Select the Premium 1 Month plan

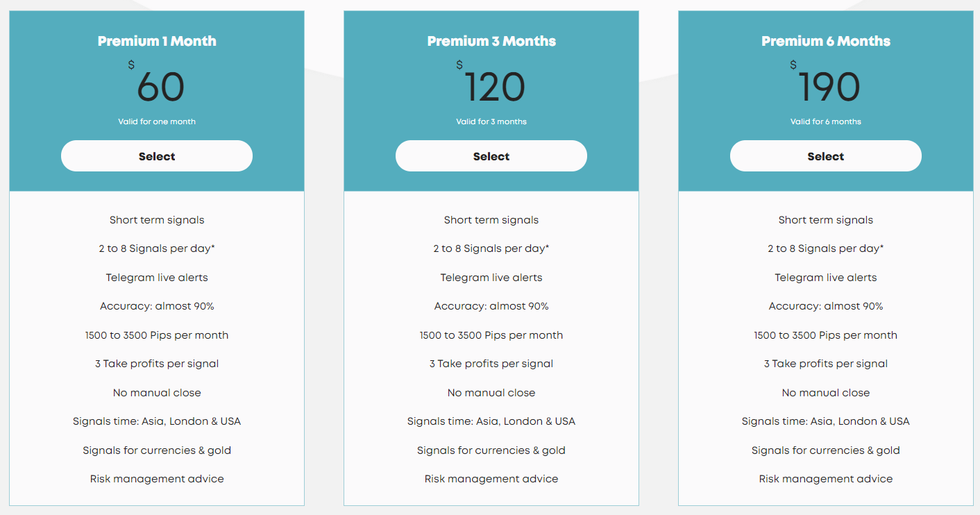pyautogui.click(x=157, y=156)
